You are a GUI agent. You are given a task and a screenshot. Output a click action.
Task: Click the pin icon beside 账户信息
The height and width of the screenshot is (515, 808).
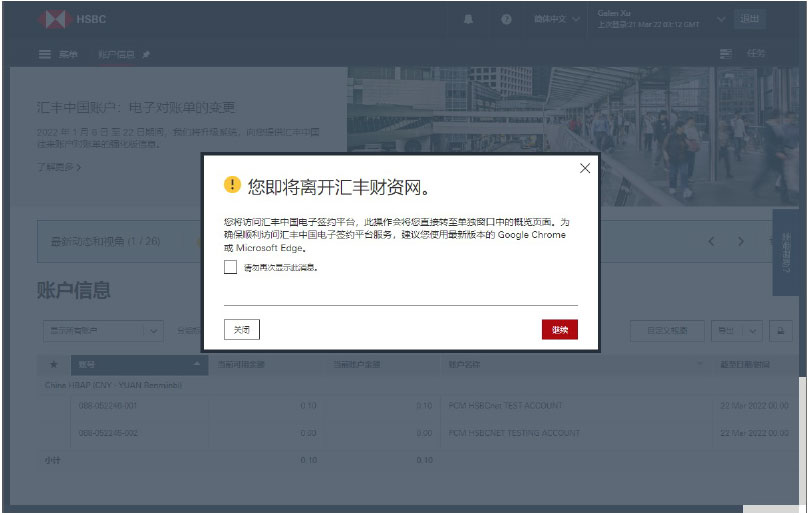tap(146, 54)
